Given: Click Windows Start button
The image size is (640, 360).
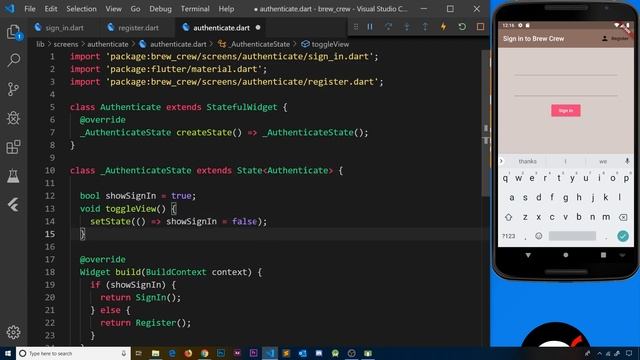Looking at the screenshot, I should coord(8,353).
